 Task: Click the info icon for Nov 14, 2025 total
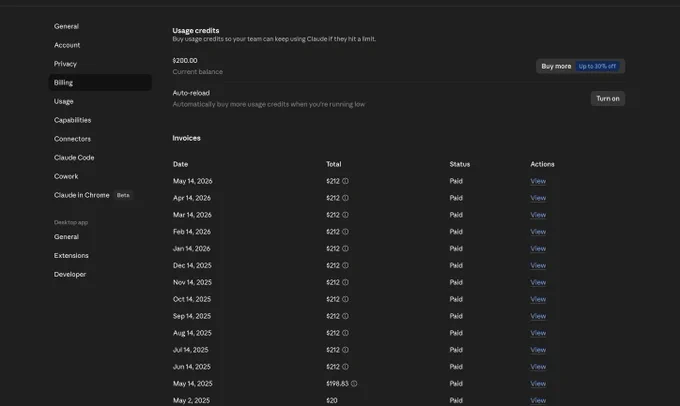(x=345, y=282)
